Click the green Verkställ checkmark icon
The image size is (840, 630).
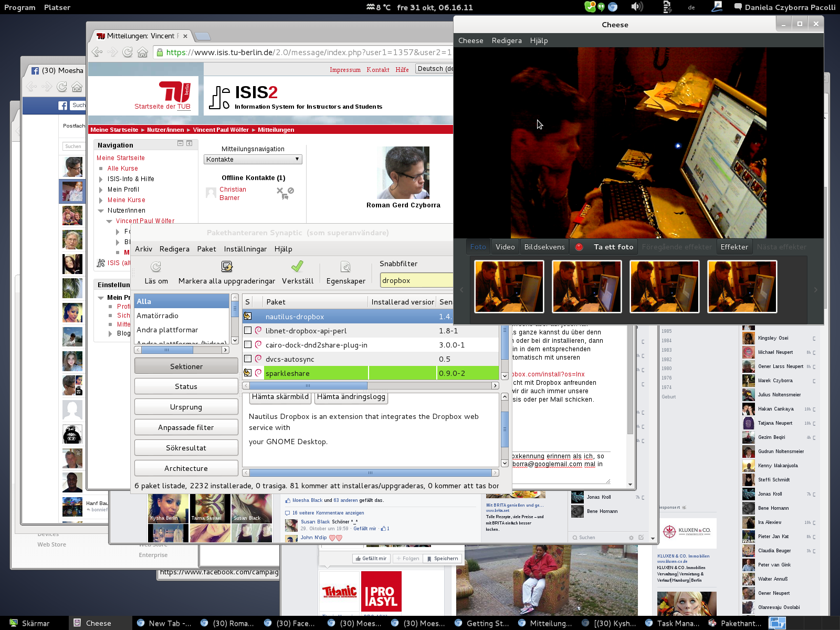297,267
